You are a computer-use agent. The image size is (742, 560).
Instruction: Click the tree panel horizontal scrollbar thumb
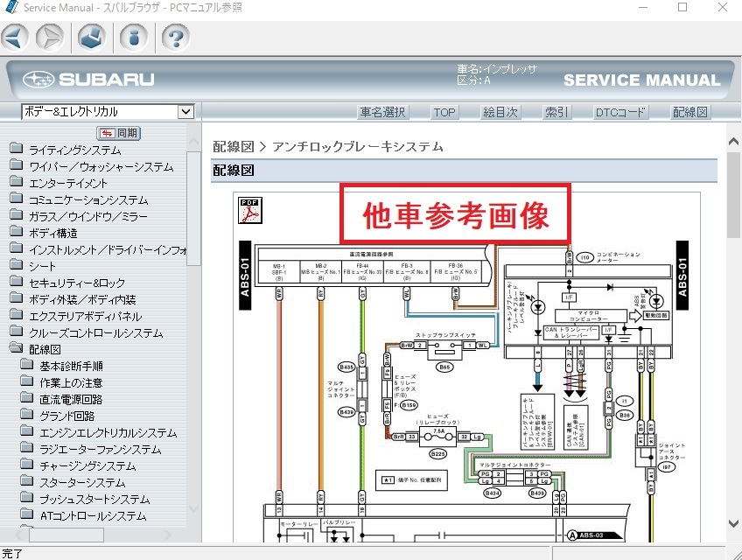coord(66,535)
